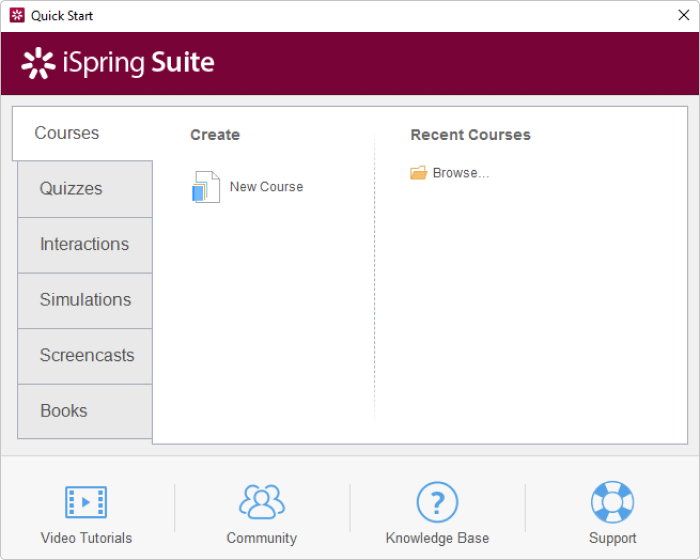Open Video Tutorials film icon
The image size is (700, 560).
click(x=86, y=502)
